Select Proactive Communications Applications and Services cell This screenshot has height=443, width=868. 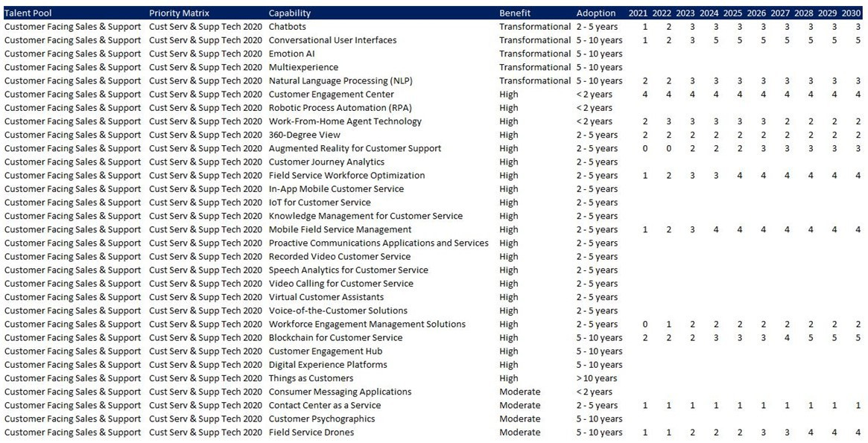378,243
